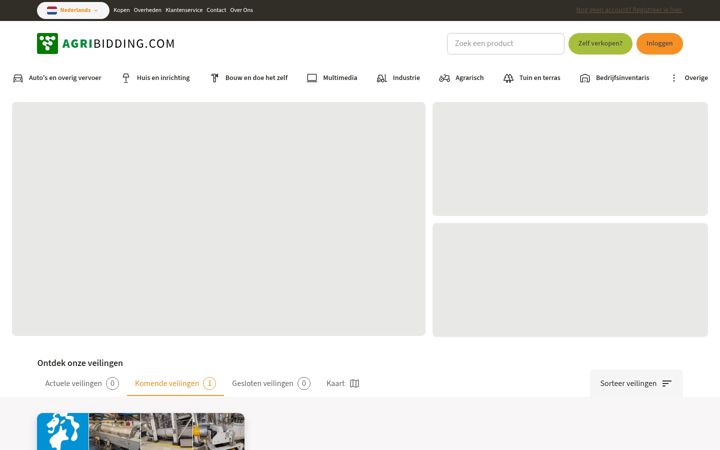Image resolution: width=720 pixels, height=450 pixels.
Task: Open Sorteer veilingen dropdown
Action: [x=636, y=383]
